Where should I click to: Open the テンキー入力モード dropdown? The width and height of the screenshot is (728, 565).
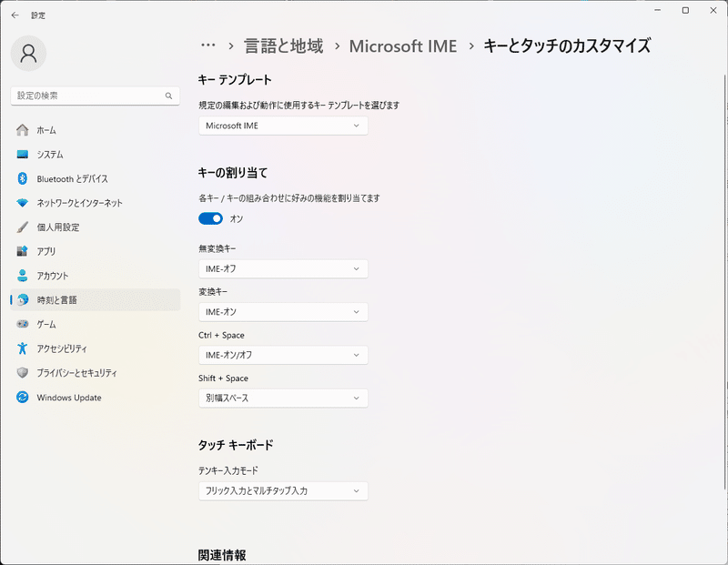pos(283,491)
